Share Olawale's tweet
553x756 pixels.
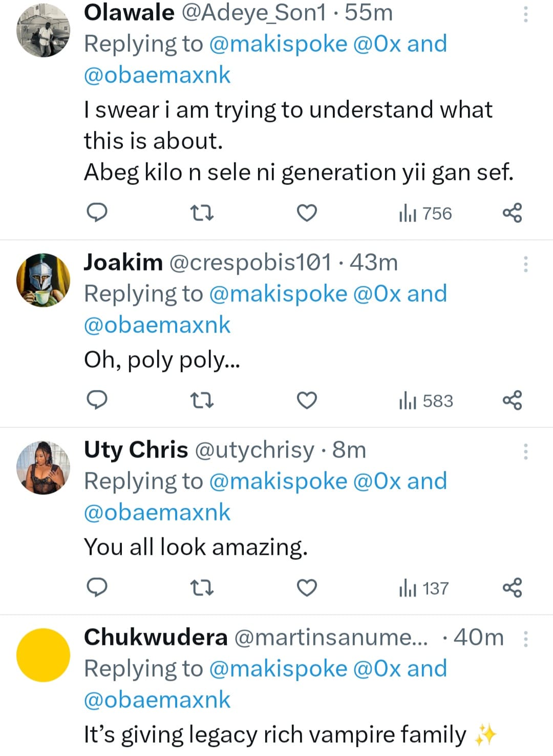pyautogui.click(x=512, y=213)
